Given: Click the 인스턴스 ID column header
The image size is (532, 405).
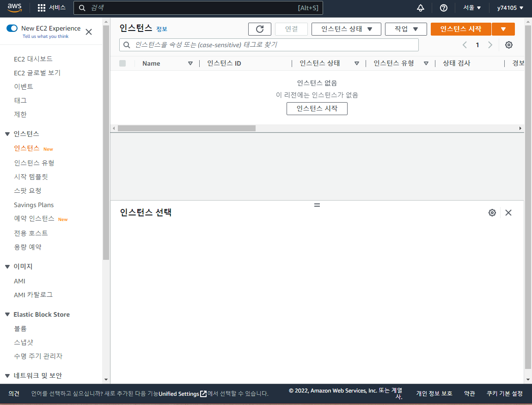Looking at the screenshot, I should [224, 63].
